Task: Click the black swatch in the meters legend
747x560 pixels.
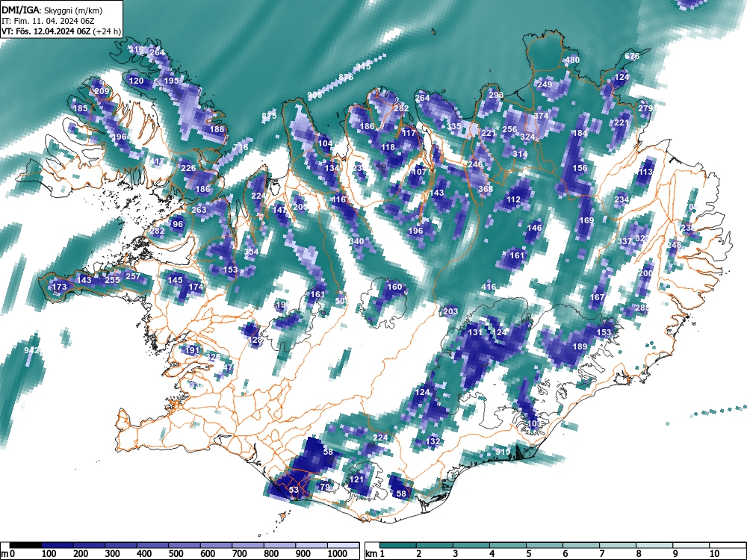Action: [25, 545]
